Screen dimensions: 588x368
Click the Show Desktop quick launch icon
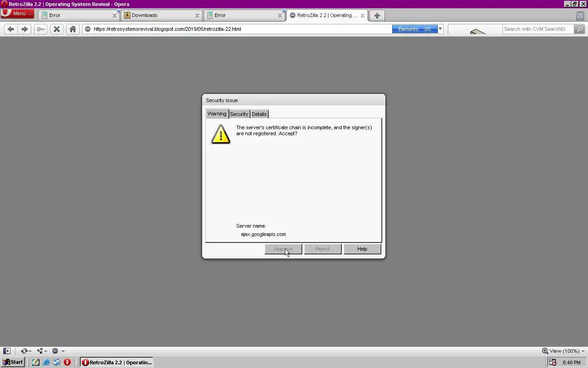pos(57,362)
